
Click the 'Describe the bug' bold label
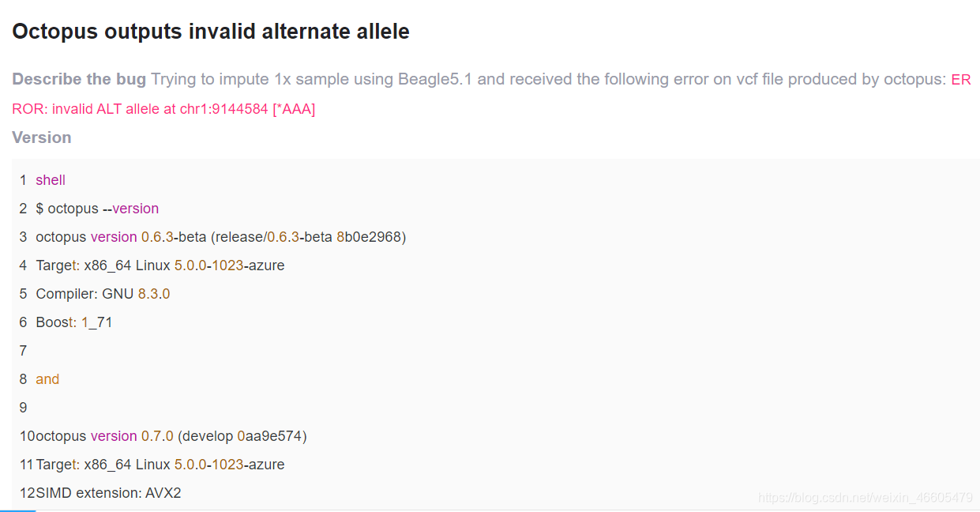(79, 79)
